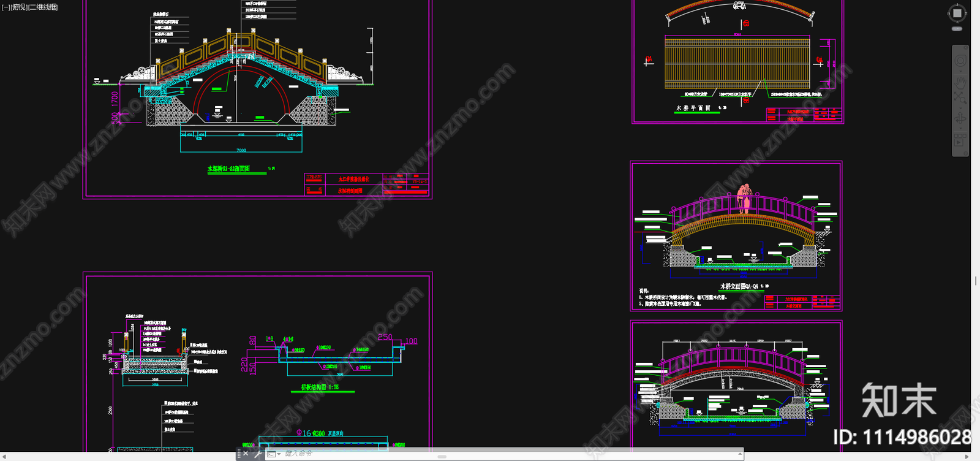Select the Orbit tool in navigation bar
This screenshot has height=461, width=980.
[x=960, y=118]
